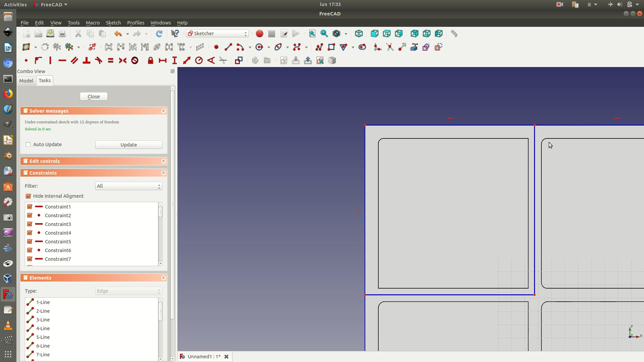
Task: Apply the horizontal distance constraint
Action: tap(163, 61)
